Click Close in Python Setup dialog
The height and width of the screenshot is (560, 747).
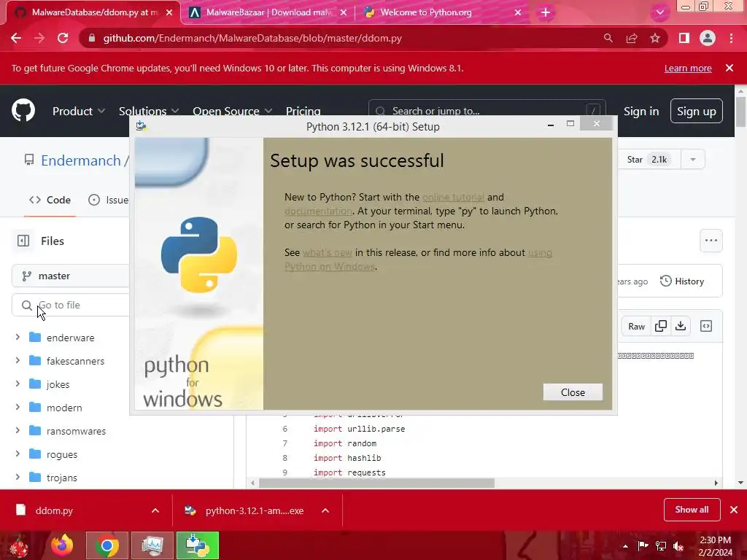point(573,392)
